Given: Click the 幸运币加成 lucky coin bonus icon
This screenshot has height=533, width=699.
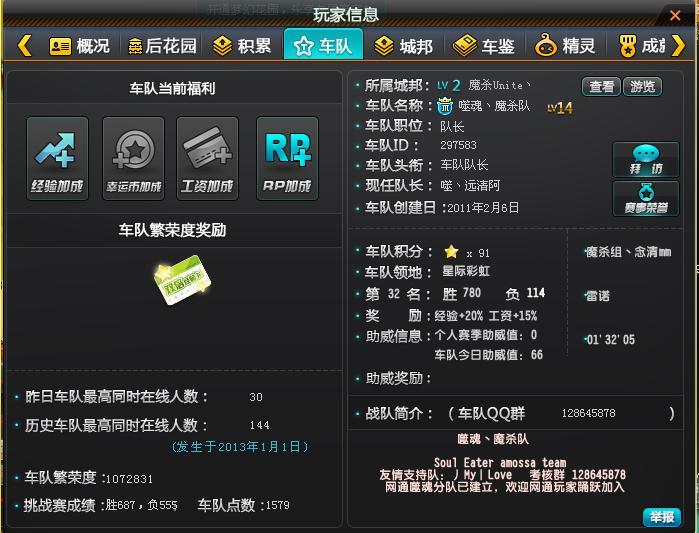Looking at the screenshot, I should coord(133,158).
